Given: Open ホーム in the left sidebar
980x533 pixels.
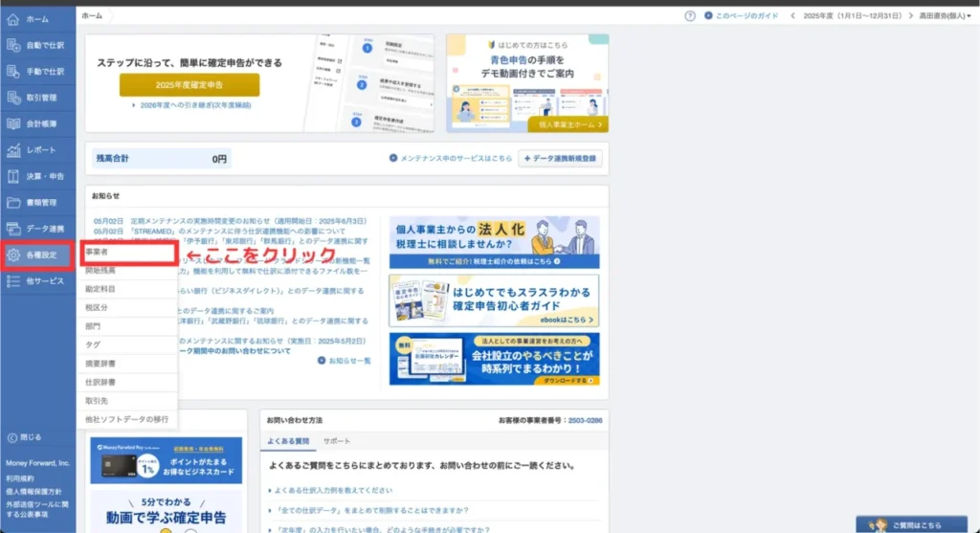Looking at the screenshot, I should [x=37, y=19].
